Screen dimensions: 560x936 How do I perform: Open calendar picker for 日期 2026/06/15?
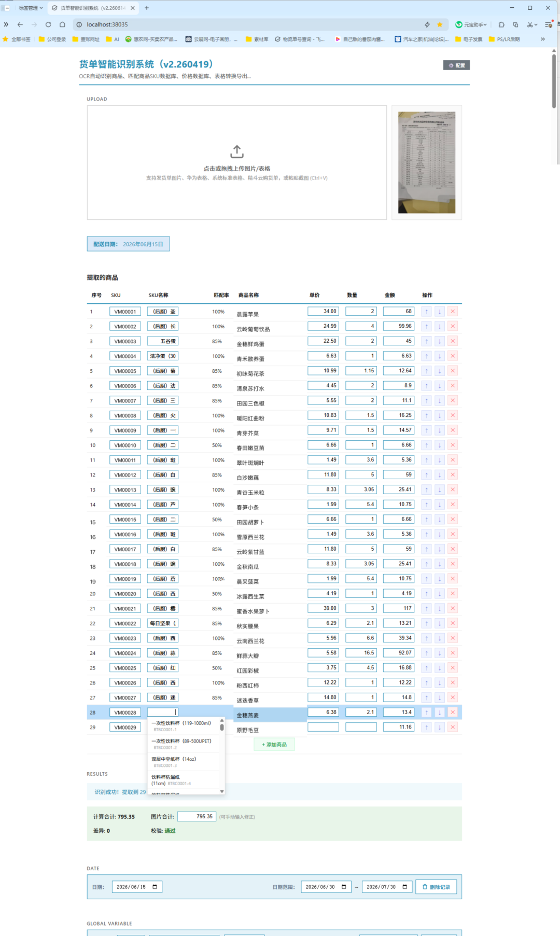[155, 887]
